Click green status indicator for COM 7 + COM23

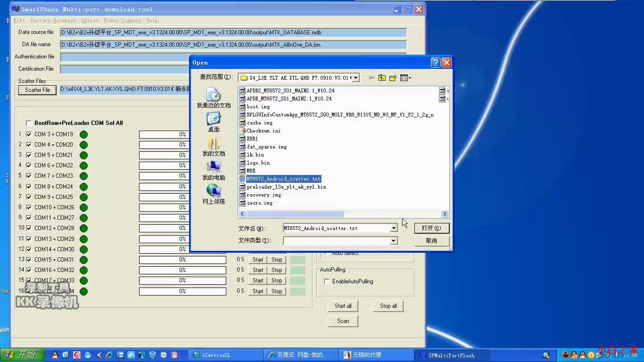click(83, 176)
